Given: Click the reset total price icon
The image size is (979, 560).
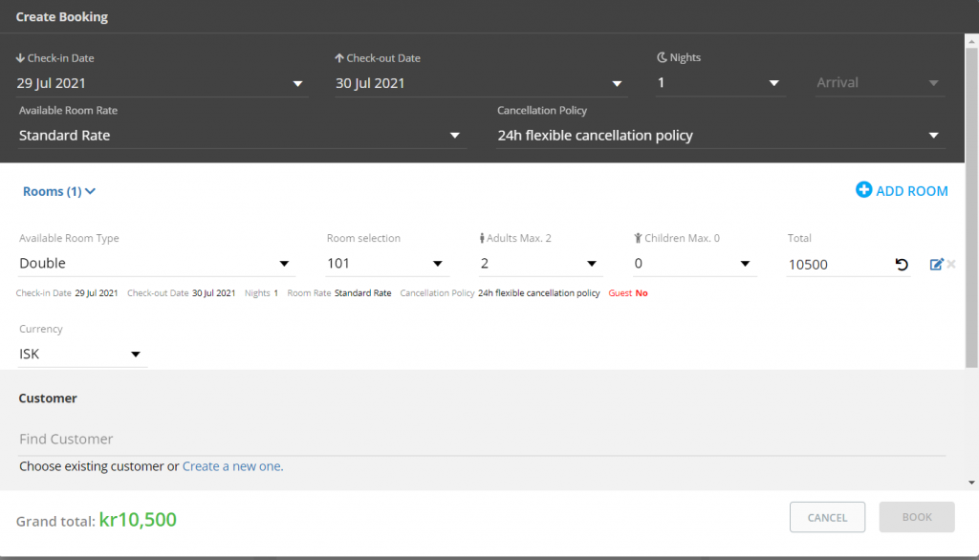Looking at the screenshot, I should (901, 265).
